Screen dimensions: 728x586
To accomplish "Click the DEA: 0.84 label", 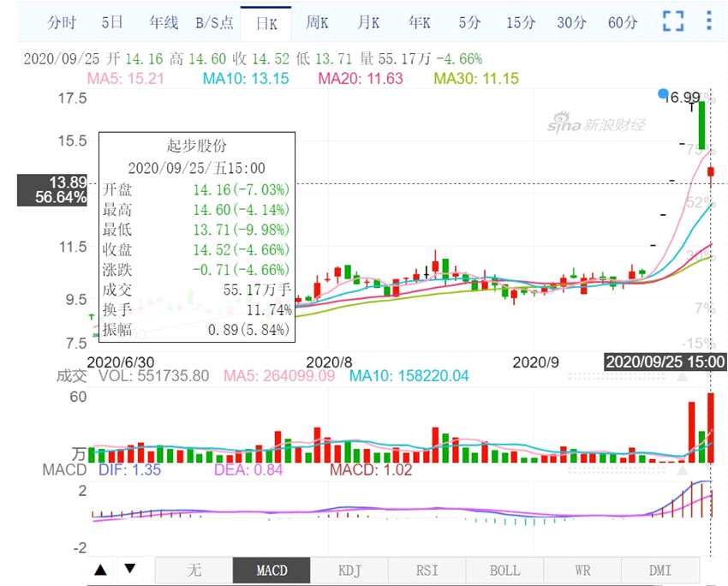I will point(248,469).
